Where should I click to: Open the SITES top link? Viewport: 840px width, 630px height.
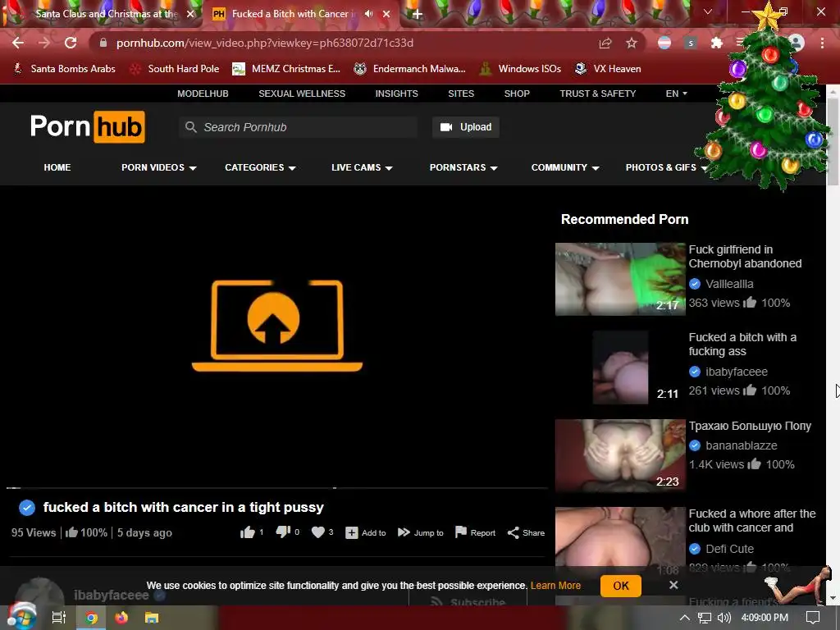pyautogui.click(x=461, y=94)
